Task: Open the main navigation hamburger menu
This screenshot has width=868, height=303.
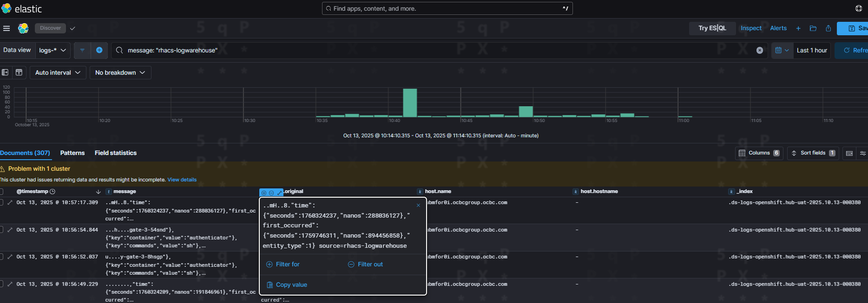Action: [7, 28]
